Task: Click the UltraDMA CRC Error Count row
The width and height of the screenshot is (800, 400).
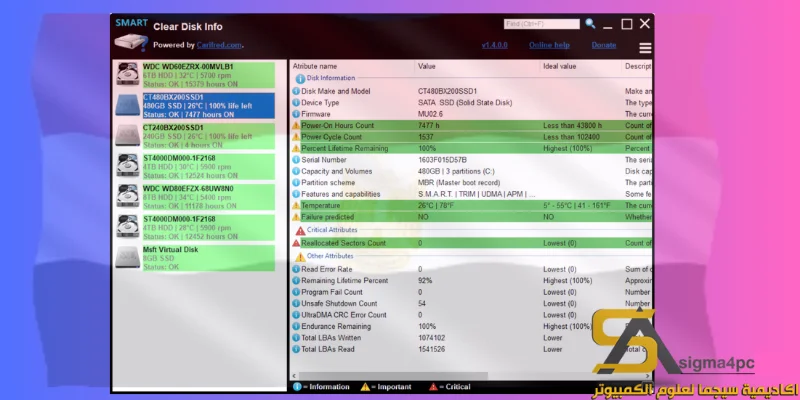Action: click(471, 315)
